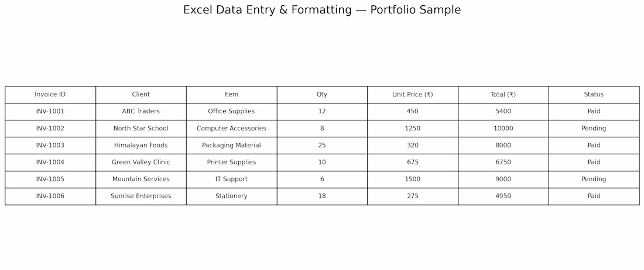Click the Computer Accessories cell
Image resolution: width=644 pixels, height=270 pixels.
231,129
